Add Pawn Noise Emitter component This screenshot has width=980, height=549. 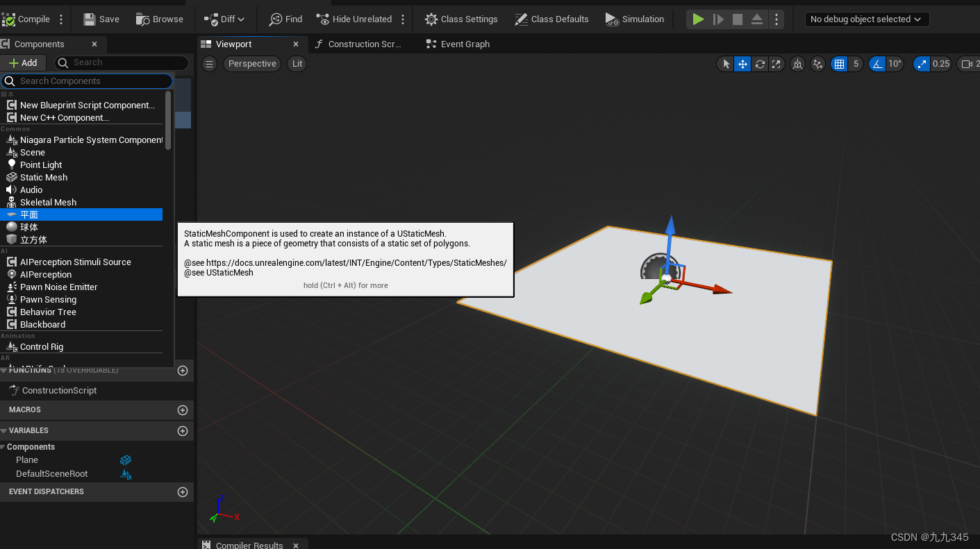(x=81, y=287)
